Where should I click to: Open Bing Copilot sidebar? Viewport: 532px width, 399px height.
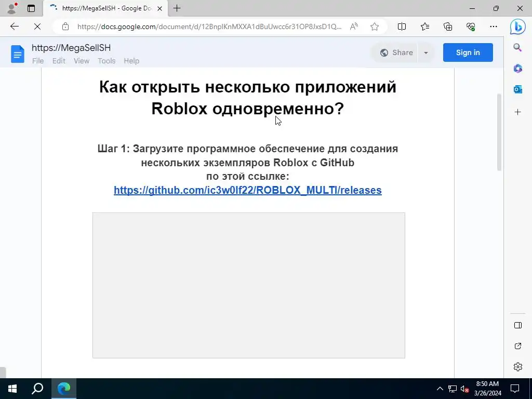pos(518,26)
